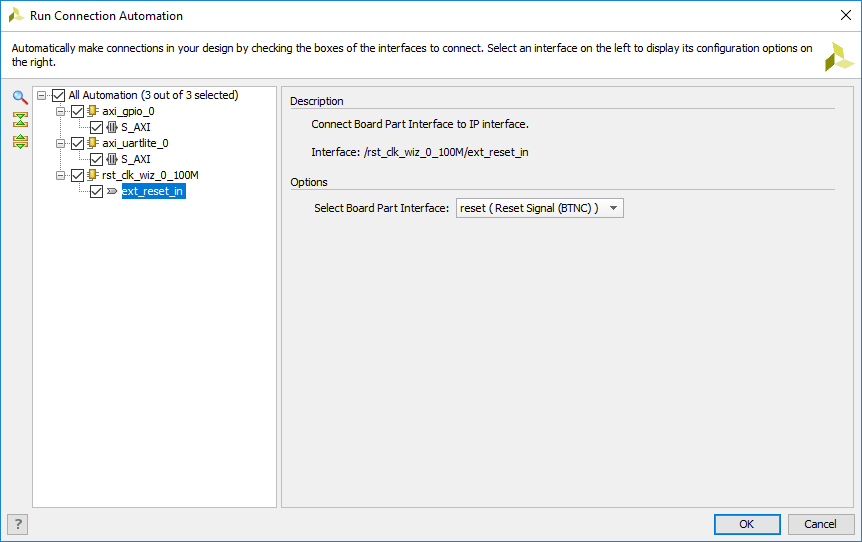Screen dimensions: 862x542
Task: Select the rst_clk_wiz_0_100M tree item
Action: click(x=150, y=175)
